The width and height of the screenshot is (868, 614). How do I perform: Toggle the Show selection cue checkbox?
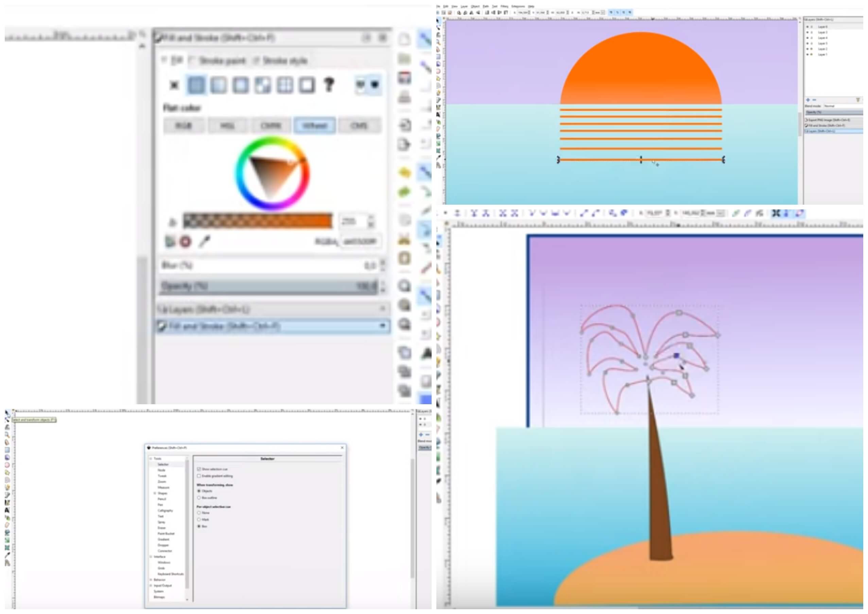click(x=199, y=469)
